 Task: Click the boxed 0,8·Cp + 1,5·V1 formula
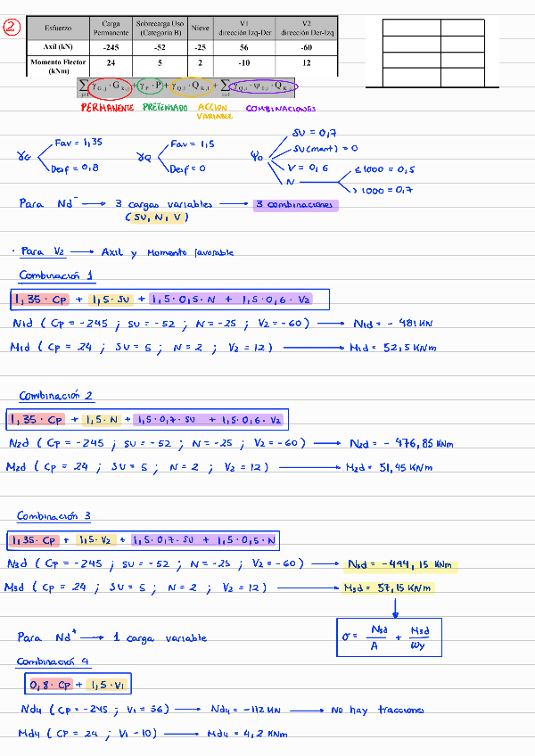(78, 685)
